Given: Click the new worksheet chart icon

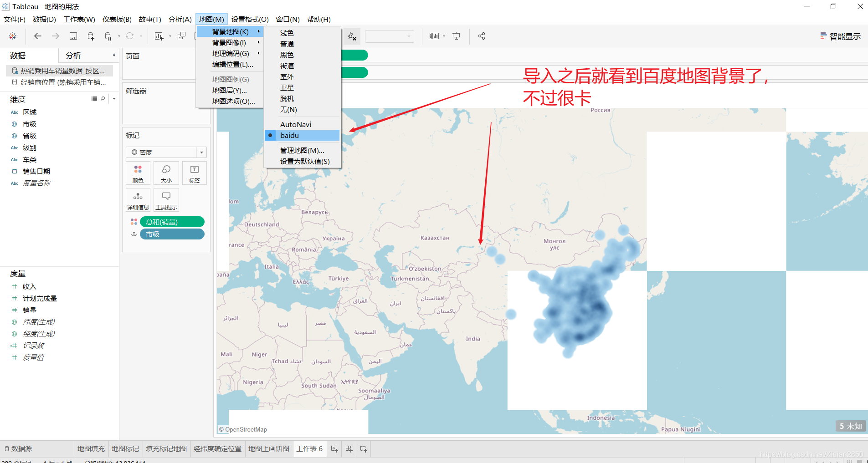Looking at the screenshot, I should click(x=159, y=36).
